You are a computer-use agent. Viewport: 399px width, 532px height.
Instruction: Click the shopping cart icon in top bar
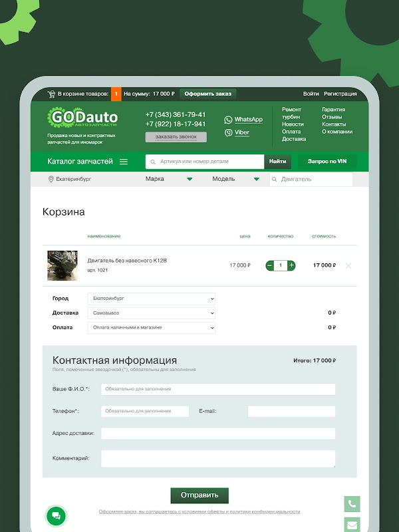(x=52, y=94)
